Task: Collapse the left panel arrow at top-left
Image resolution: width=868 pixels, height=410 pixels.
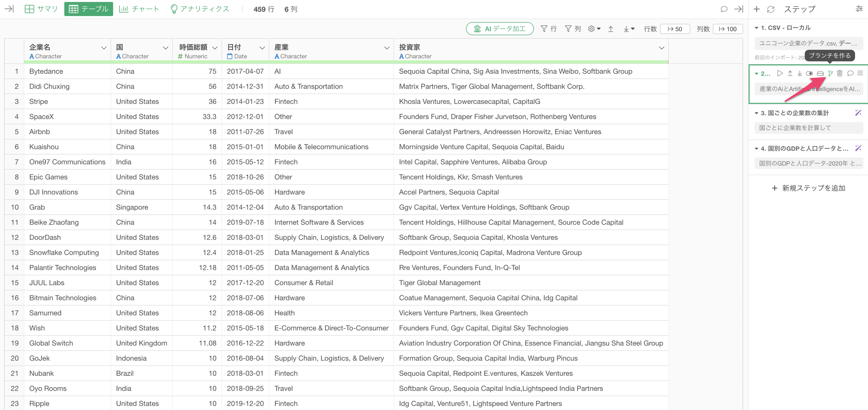Action: pyautogui.click(x=9, y=9)
